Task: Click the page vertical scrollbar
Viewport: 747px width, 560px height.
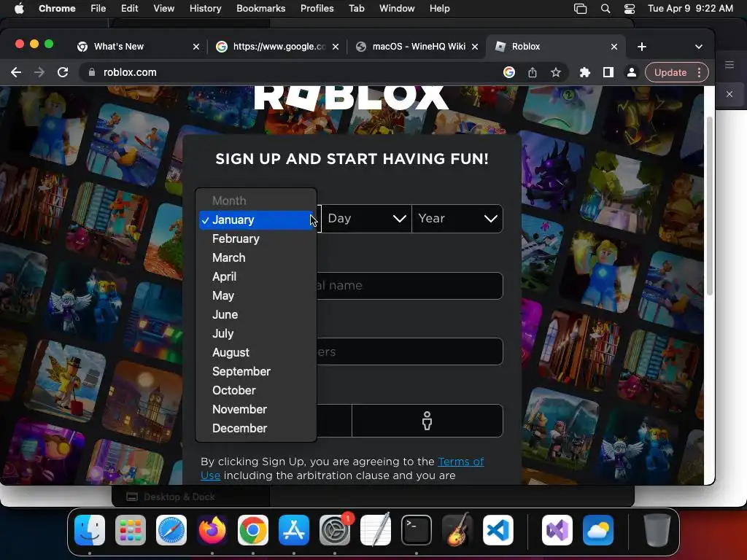Action: tap(709, 206)
